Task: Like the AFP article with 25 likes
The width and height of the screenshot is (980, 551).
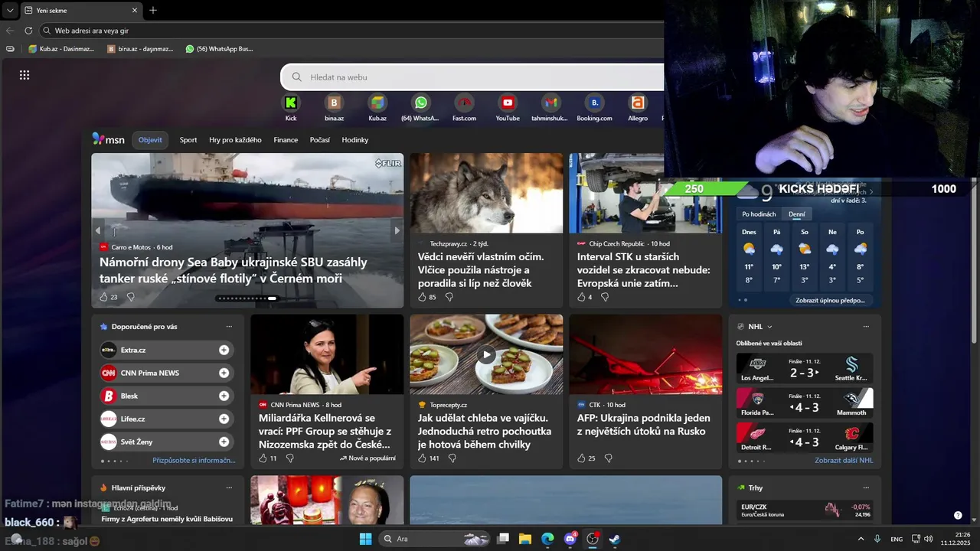Action: 581,458
